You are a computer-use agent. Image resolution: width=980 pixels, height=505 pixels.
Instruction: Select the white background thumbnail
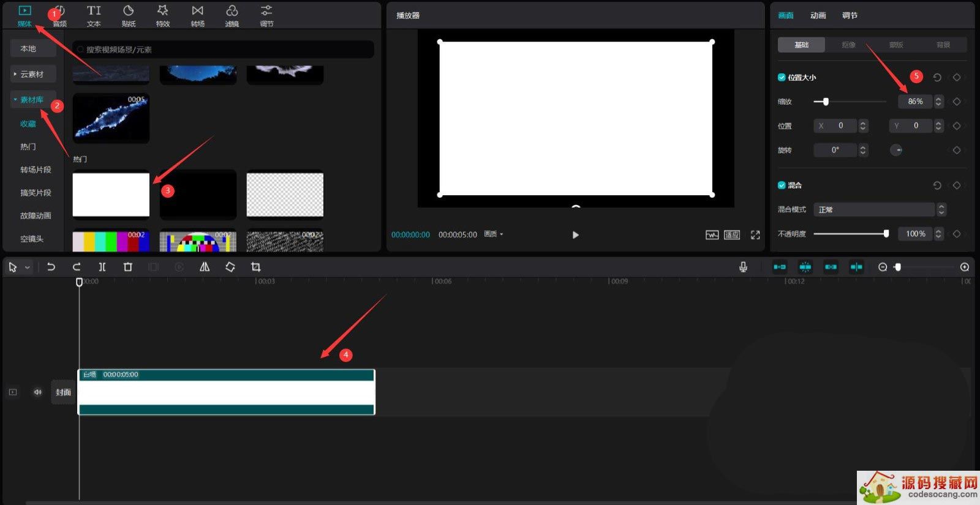(111, 194)
